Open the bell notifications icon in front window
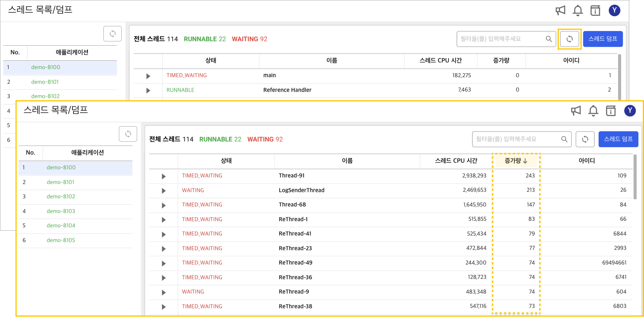 pos(593,111)
